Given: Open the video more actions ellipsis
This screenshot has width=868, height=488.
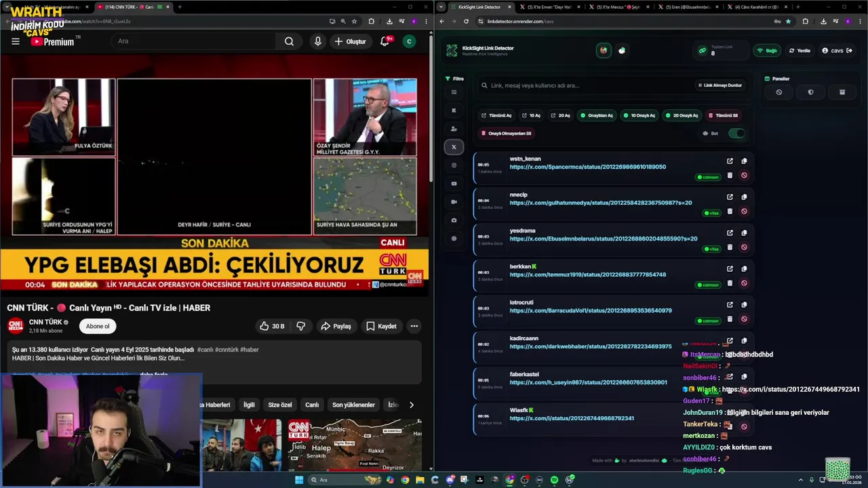Looking at the screenshot, I should point(414,326).
